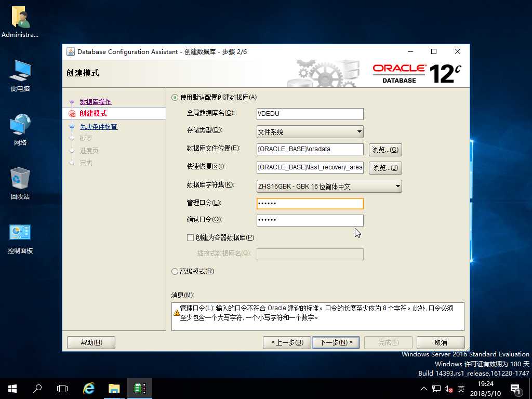Click the 快速恢复区 path field
The width and height of the screenshot is (532, 399).
point(310,167)
